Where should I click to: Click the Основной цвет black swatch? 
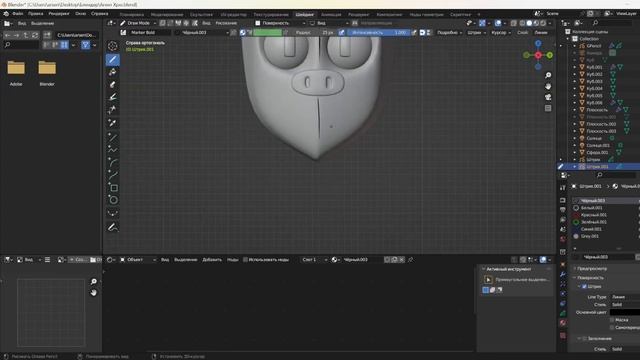pyautogui.click(x=625, y=312)
